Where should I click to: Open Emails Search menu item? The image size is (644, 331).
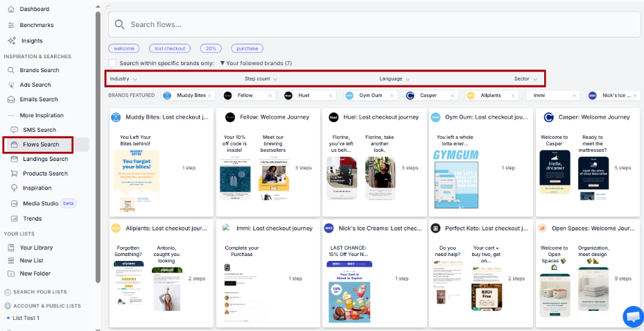pos(39,99)
